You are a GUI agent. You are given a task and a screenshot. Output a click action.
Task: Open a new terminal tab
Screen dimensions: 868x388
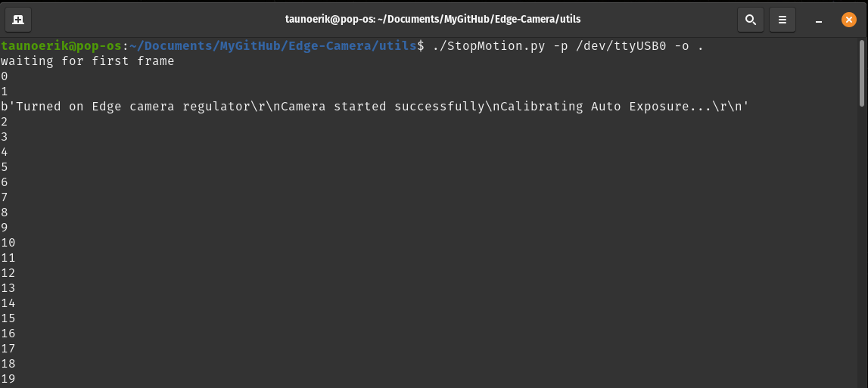18,20
